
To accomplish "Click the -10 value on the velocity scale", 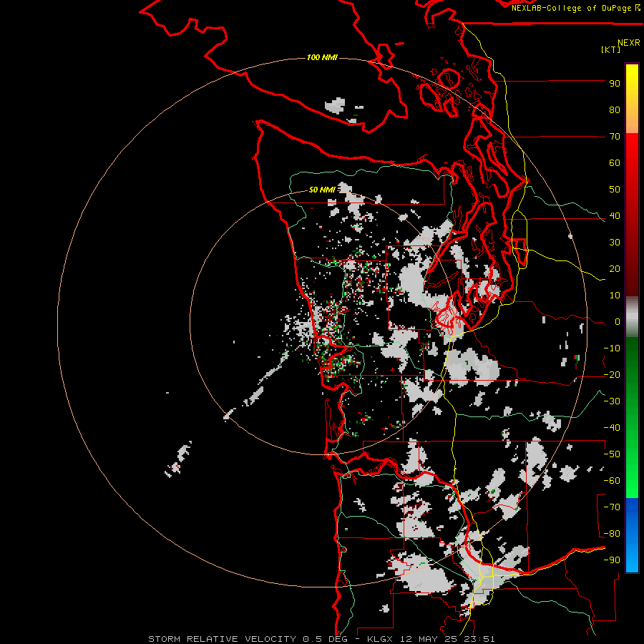I will (x=612, y=348).
